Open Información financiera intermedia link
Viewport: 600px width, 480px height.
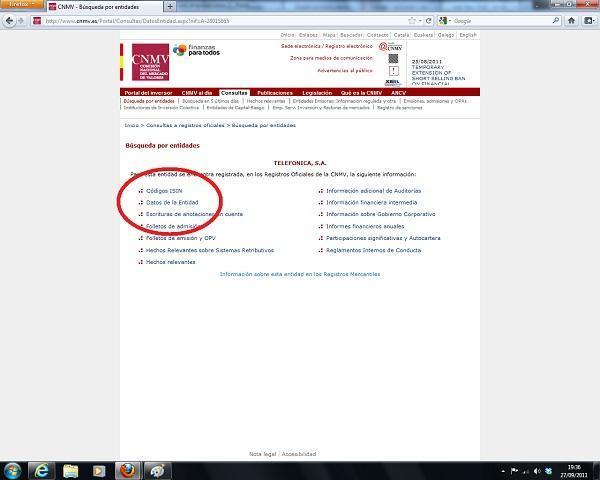(x=371, y=202)
